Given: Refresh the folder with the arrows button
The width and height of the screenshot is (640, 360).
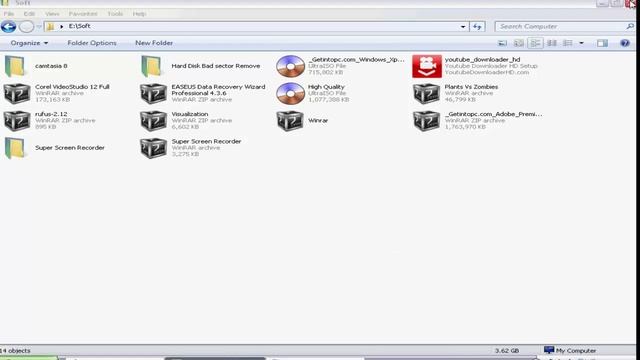Looking at the screenshot, I should 477,27.
